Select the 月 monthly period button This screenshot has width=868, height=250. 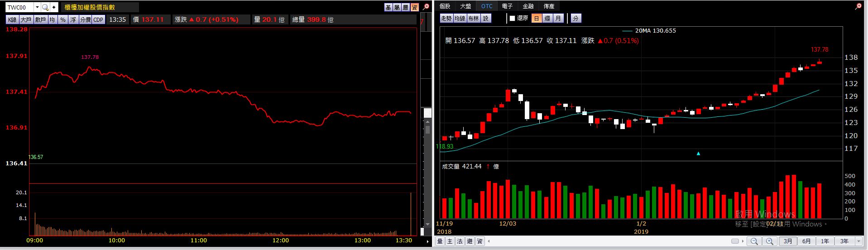click(x=558, y=18)
